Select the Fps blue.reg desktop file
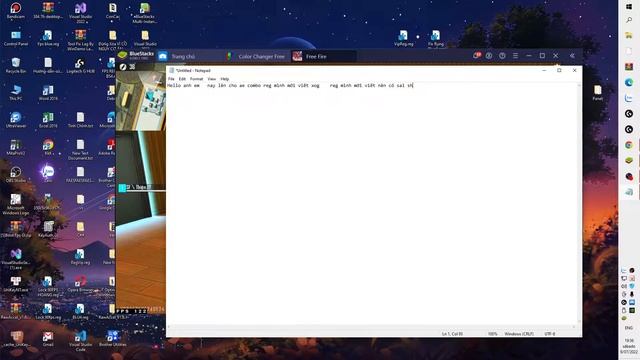The width and height of the screenshot is (640, 360). [x=48, y=38]
